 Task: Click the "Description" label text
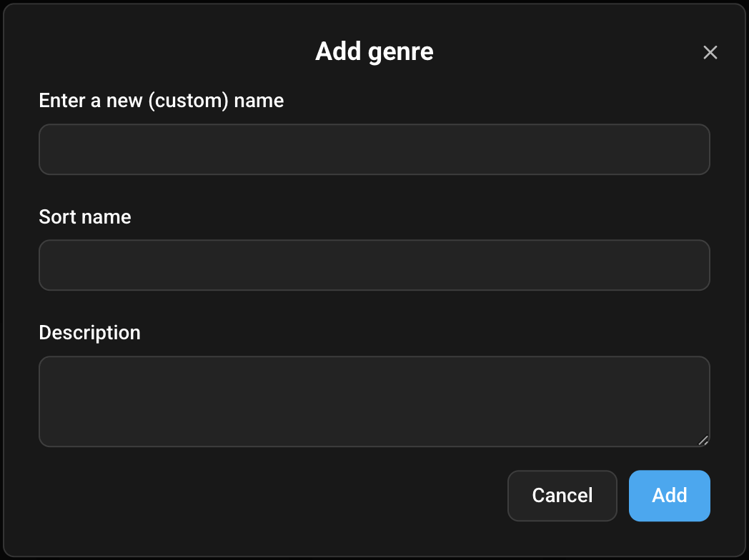pyautogui.click(x=89, y=333)
